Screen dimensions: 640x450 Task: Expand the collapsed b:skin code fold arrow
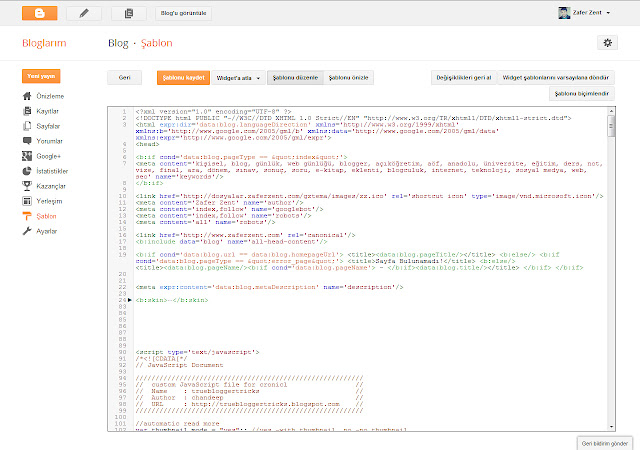(x=130, y=300)
